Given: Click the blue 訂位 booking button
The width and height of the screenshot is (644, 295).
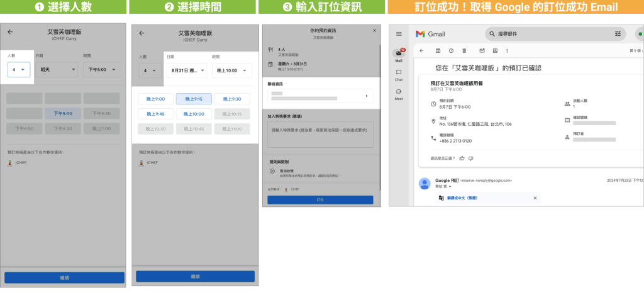Looking at the screenshot, I should coord(320,199).
